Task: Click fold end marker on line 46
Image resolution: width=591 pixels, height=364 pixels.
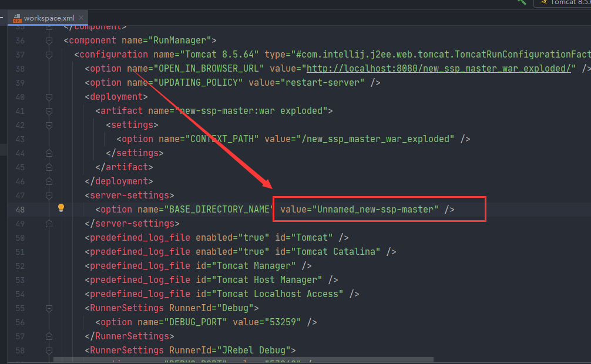Action: coord(49,181)
